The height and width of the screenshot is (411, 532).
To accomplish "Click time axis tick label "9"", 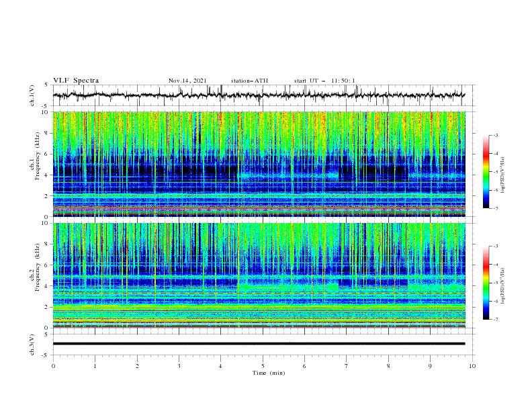I will pyautogui.click(x=430, y=366).
